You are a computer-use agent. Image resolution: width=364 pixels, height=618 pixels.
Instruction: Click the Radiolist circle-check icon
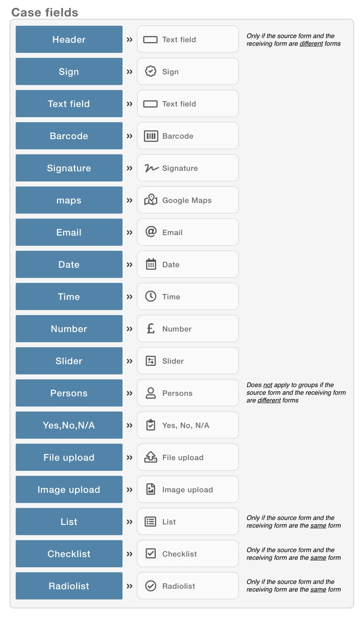pyautogui.click(x=150, y=586)
